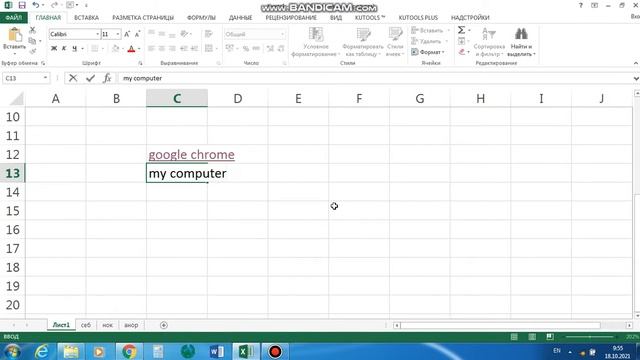Click the Insert Function fx icon
This screenshot has width=640, height=360.
pyautogui.click(x=107, y=78)
